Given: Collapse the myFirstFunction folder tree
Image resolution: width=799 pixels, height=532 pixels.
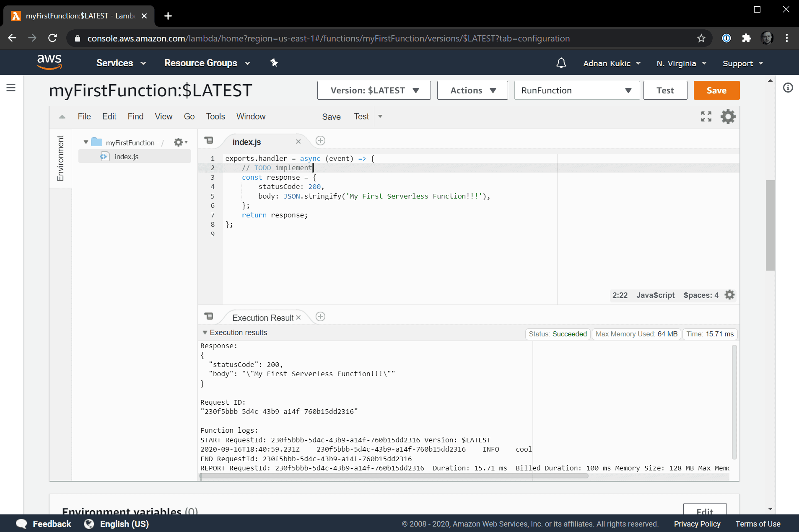Looking at the screenshot, I should coord(86,142).
